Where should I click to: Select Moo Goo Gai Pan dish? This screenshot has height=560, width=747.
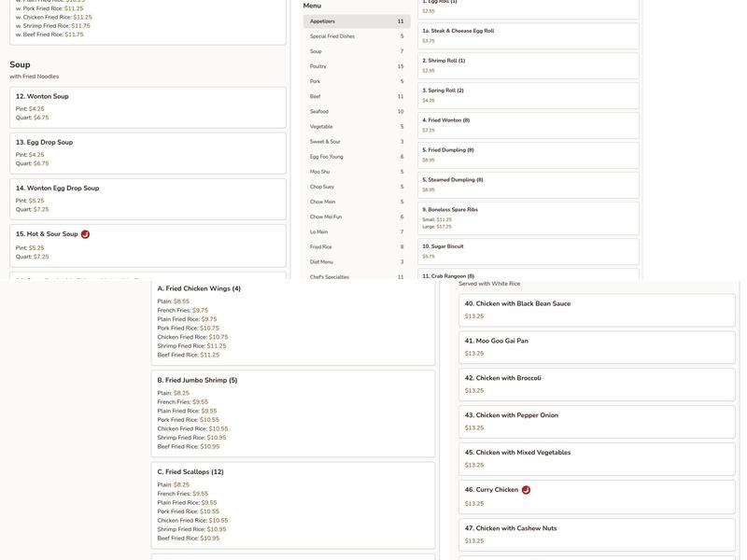click(597, 347)
